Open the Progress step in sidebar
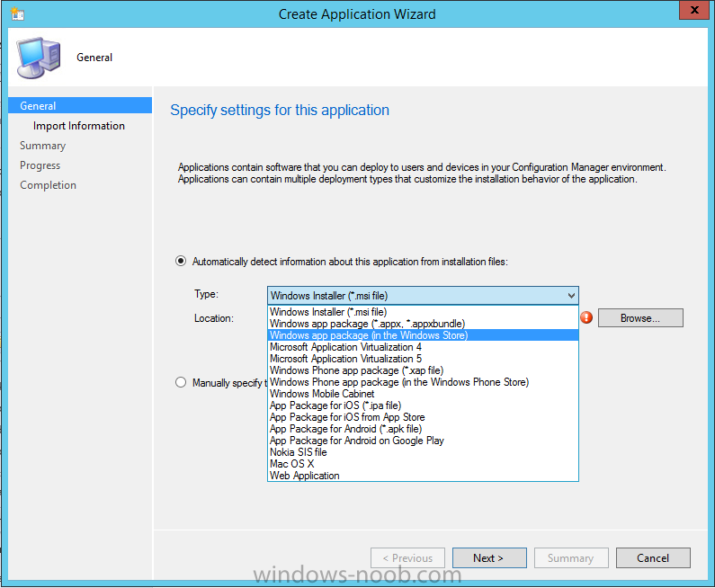The width and height of the screenshot is (715, 588). click(40, 165)
